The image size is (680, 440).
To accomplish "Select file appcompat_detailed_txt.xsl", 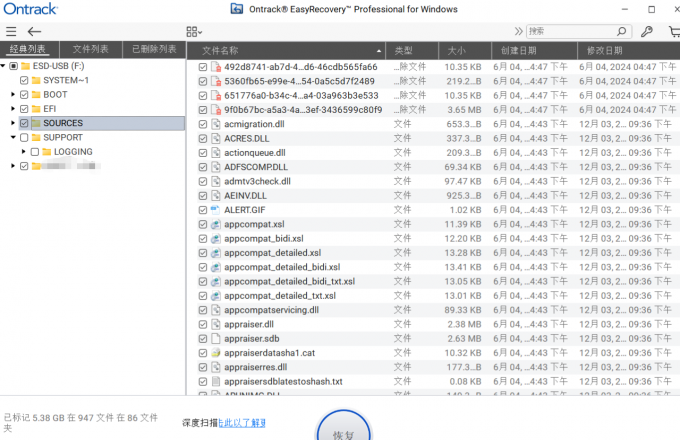I will (280, 296).
